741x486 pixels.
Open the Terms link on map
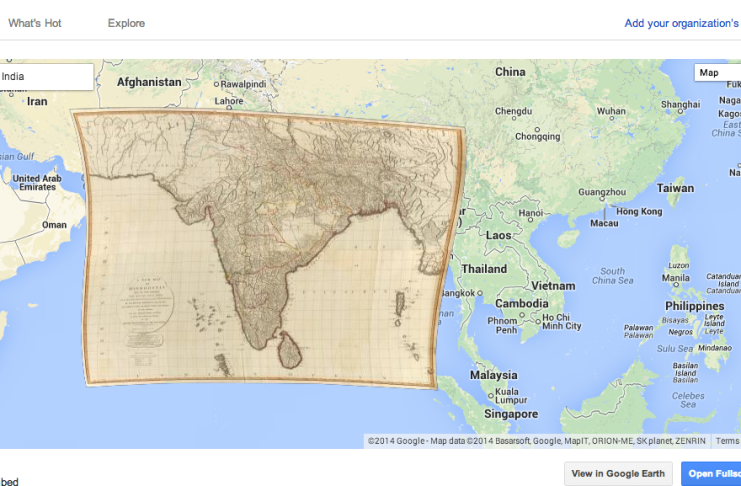[727, 441]
